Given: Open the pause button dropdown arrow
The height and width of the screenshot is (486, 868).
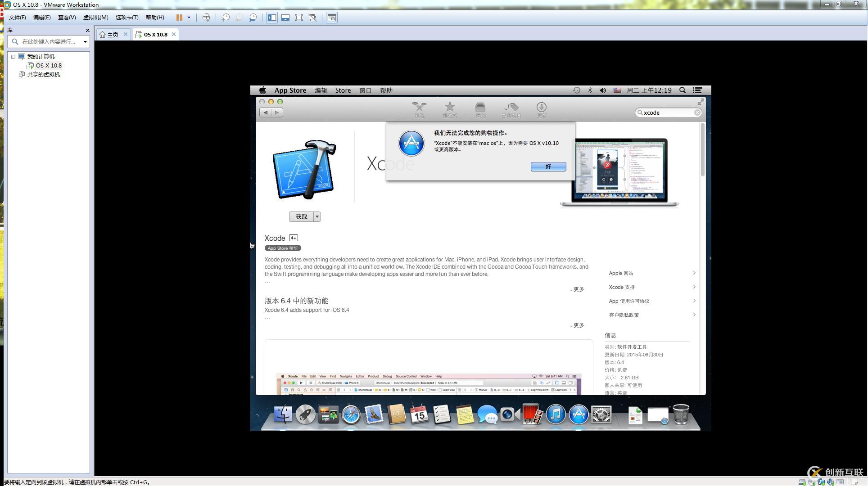Looking at the screenshot, I should 189,18.
